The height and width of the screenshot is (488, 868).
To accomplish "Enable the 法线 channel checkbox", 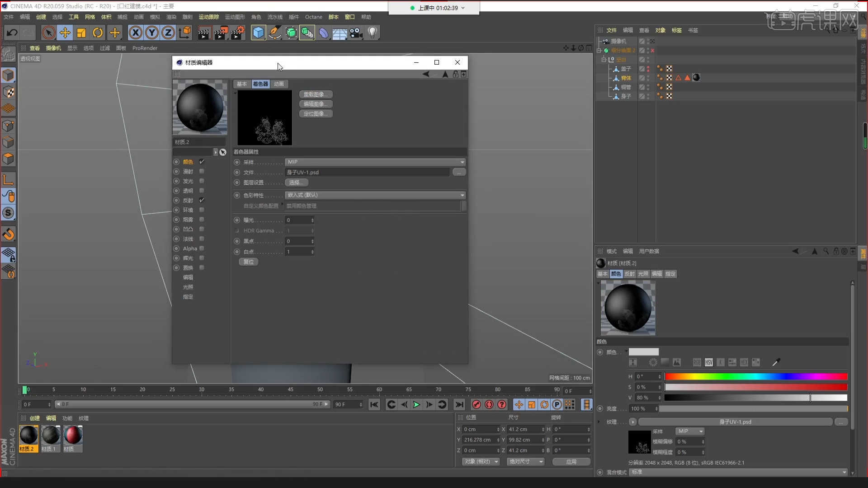I will 202,239.
